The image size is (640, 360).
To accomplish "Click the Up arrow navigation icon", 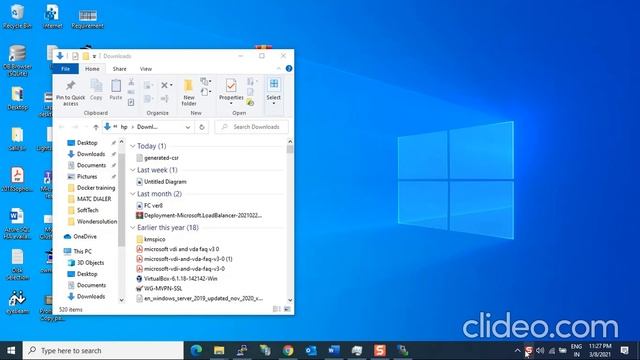I will pyautogui.click(x=96, y=127).
